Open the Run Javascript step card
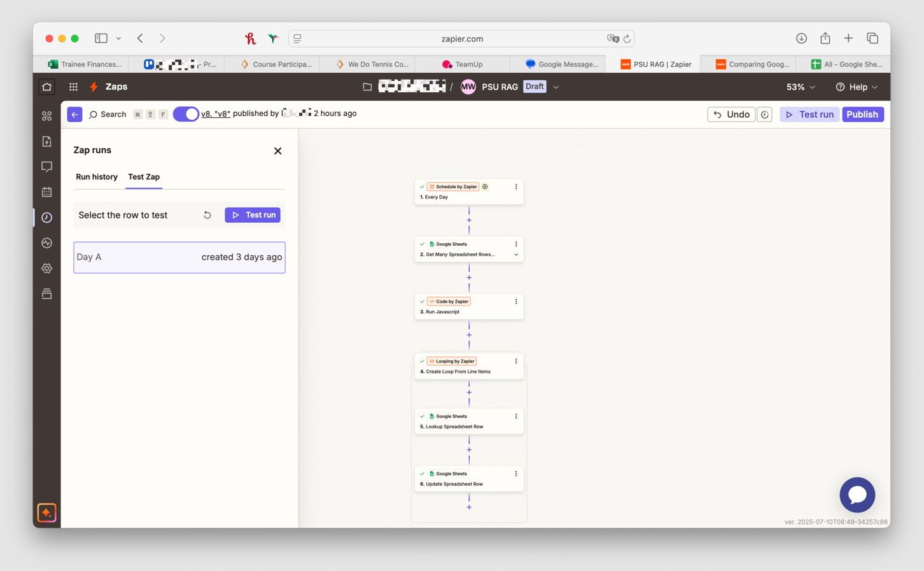Viewport: 924px width, 571px height. pyautogui.click(x=469, y=306)
